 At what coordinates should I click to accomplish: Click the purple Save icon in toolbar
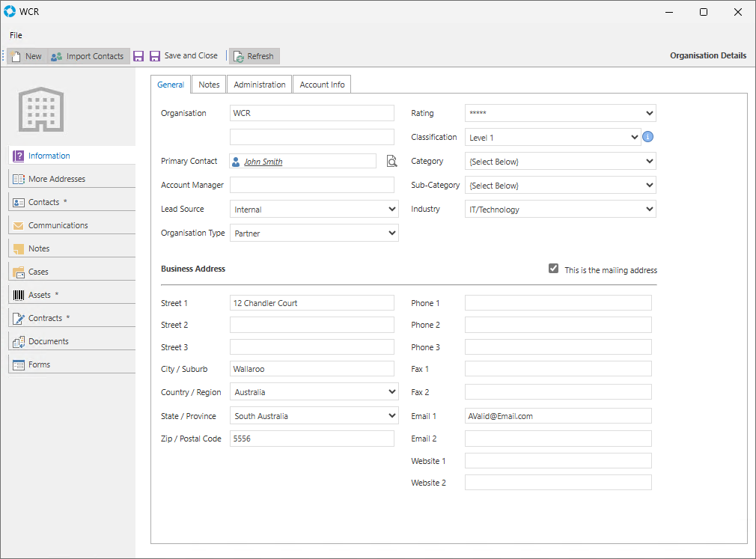pos(138,56)
